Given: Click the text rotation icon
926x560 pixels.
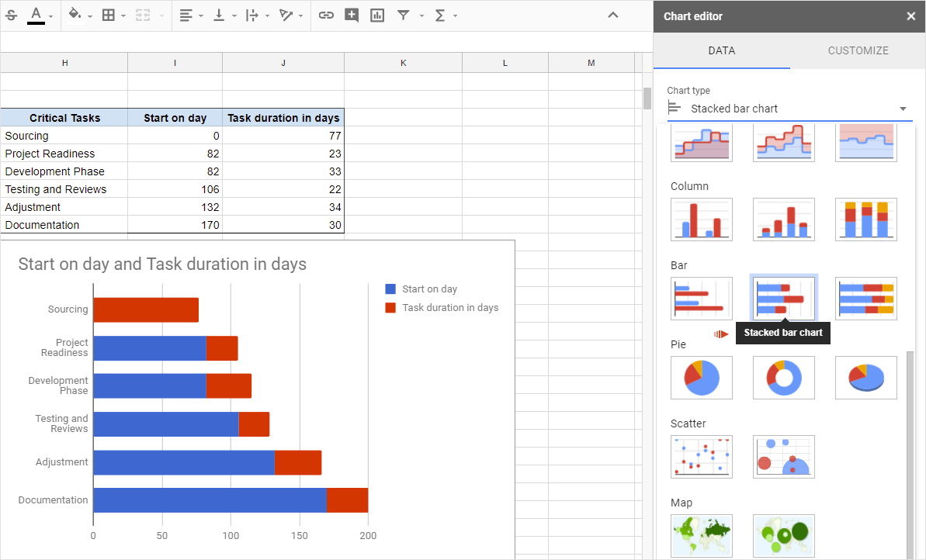Looking at the screenshot, I should coord(286,15).
